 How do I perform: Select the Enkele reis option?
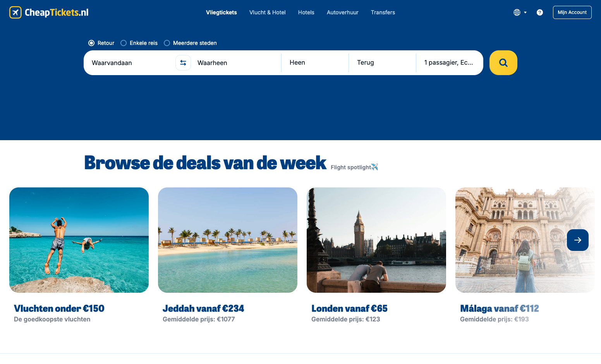pyautogui.click(x=124, y=43)
